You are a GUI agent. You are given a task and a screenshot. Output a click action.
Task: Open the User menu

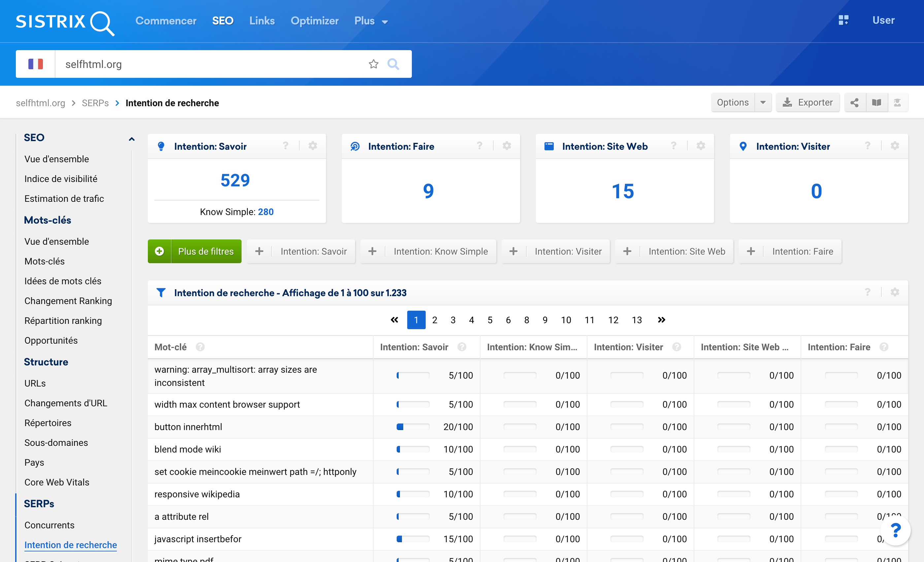coord(883,20)
